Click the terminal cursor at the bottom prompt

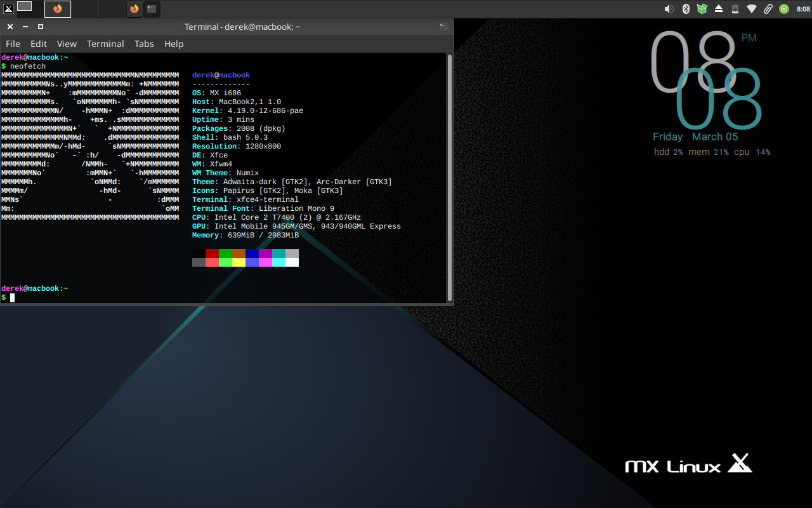coord(12,297)
